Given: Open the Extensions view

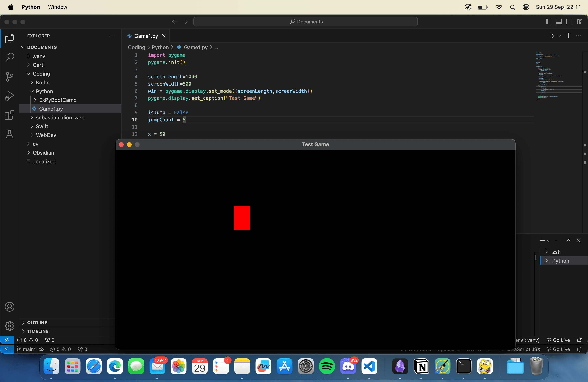Looking at the screenshot, I should (x=9, y=115).
